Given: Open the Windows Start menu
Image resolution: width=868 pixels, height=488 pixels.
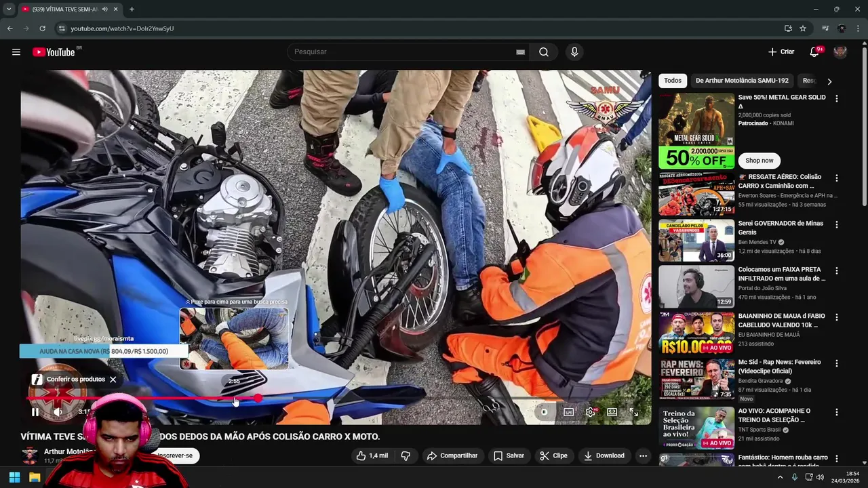Looking at the screenshot, I should click(14, 477).
